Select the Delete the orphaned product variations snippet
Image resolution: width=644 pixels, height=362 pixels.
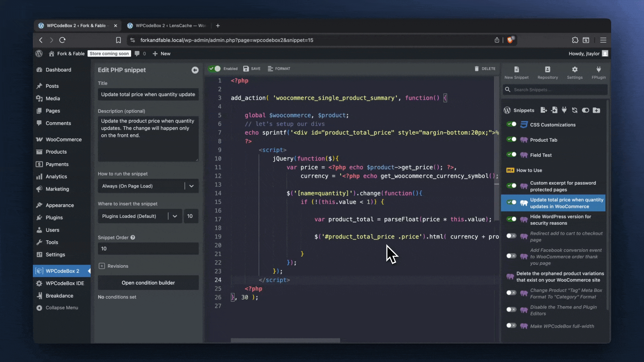pos(560,277)
